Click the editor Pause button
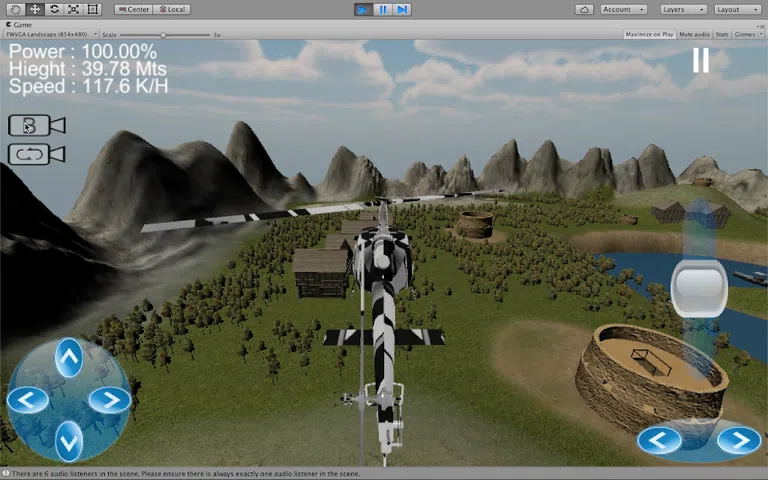This screenshot has height=480, width=768. (x=383, y=9)
